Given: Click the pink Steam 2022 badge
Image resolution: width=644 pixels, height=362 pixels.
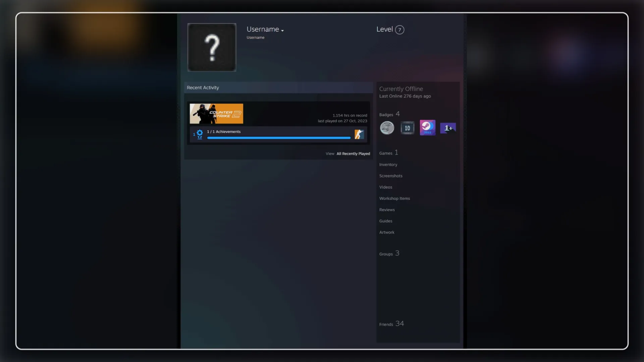Looking at the screenshot, I should coord(428,128).
